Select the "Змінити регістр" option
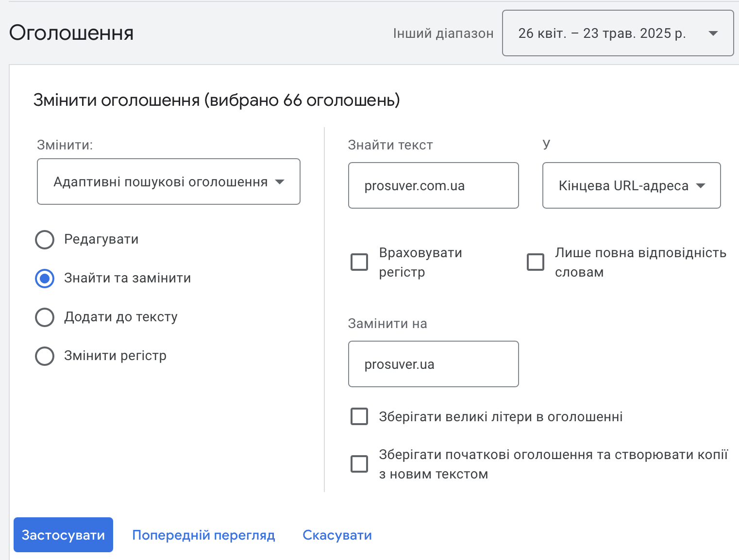 coord(44,356)
